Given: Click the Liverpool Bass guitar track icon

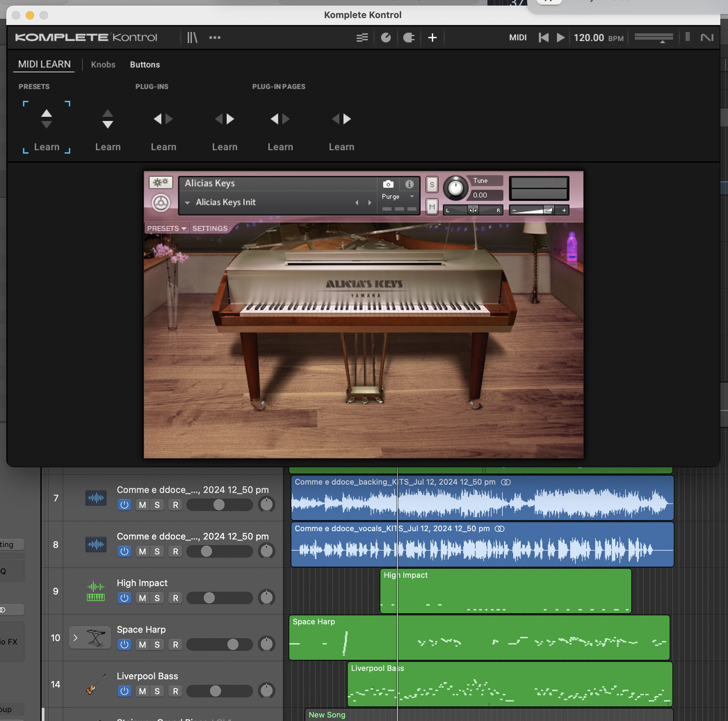Looking at the screenshot, I should click(96, 684).
